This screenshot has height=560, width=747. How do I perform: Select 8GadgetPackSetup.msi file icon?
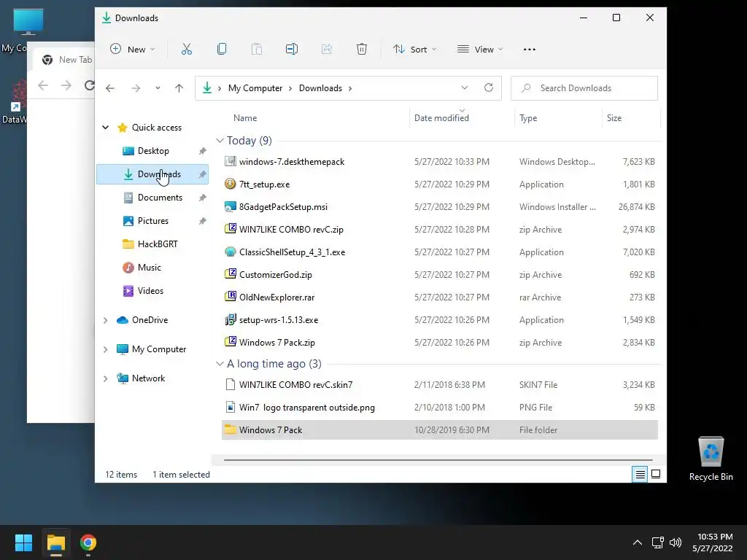(x=230, y=206)
